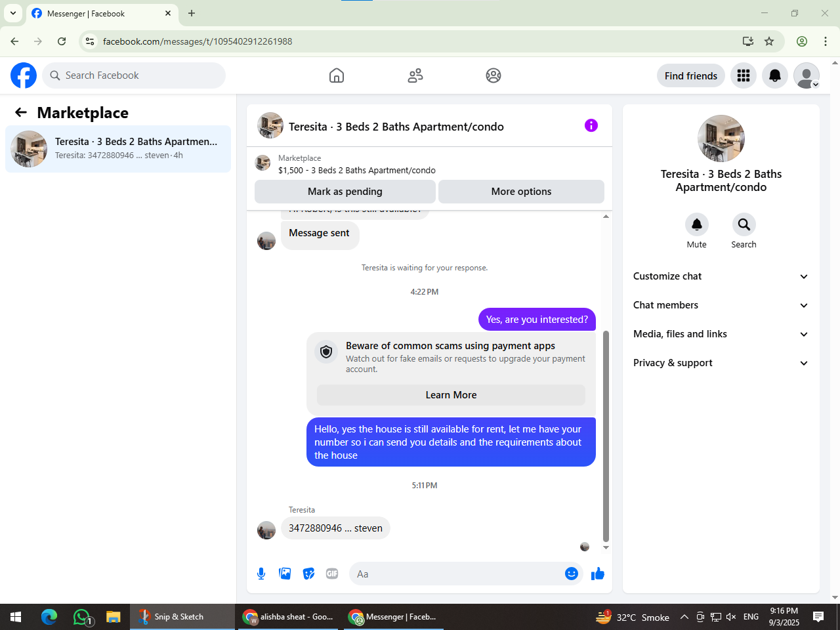Open the Notifications bell icon

click(775, 75)
